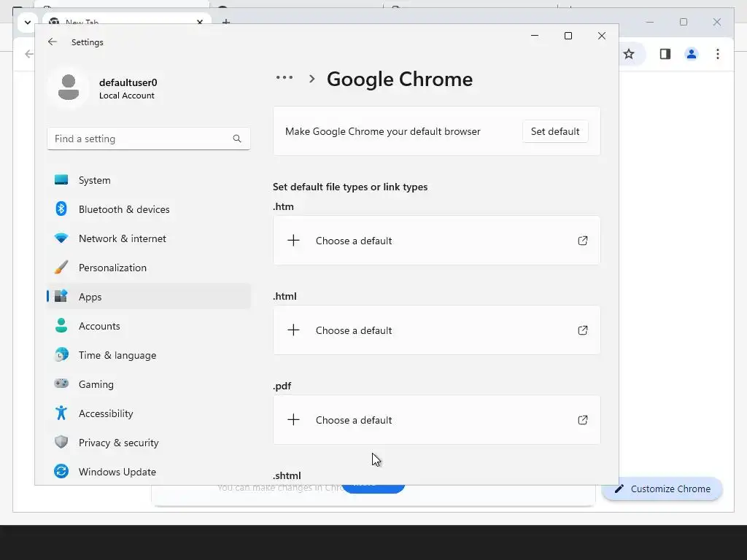Click the defaultuser0 account avatar
747x560 pixels.
coord(68,87)
